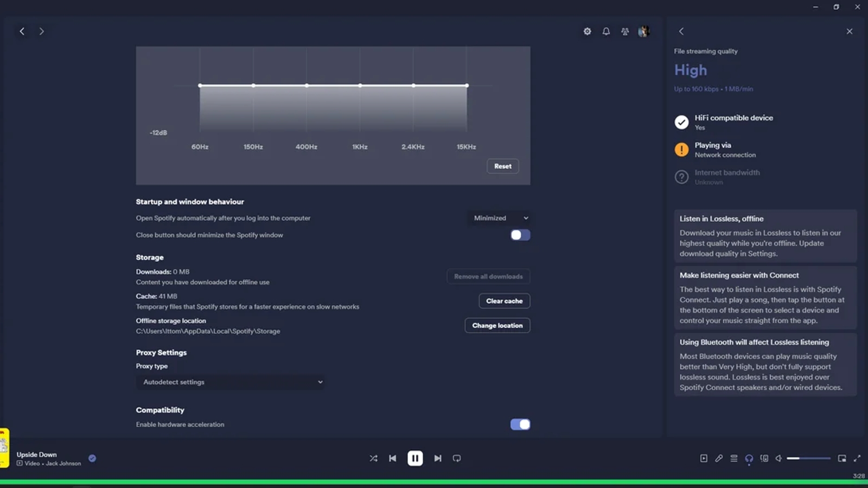Clear the 41 MB cache
This screenshot has height=488, width=868.
point(504,301)
